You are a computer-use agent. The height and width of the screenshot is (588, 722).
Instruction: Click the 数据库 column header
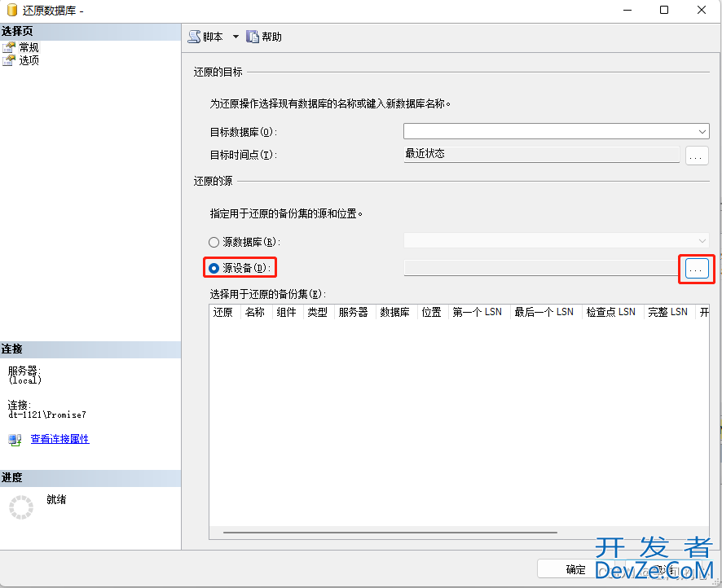pyautogui.click(x=397, y=313)
